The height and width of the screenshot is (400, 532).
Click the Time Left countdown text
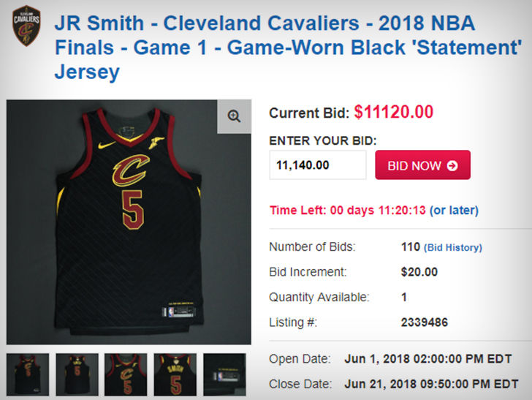(x=347, y=210)
